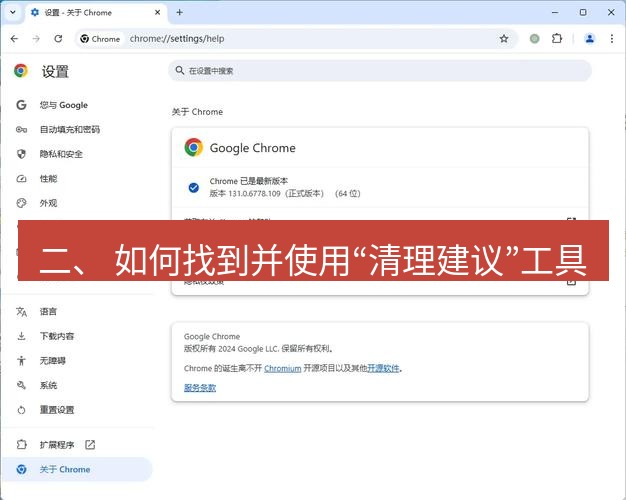Click the Google G icon in sidebar
The height and width of the screenshot is (500, 626).
(x=21, y=105)
